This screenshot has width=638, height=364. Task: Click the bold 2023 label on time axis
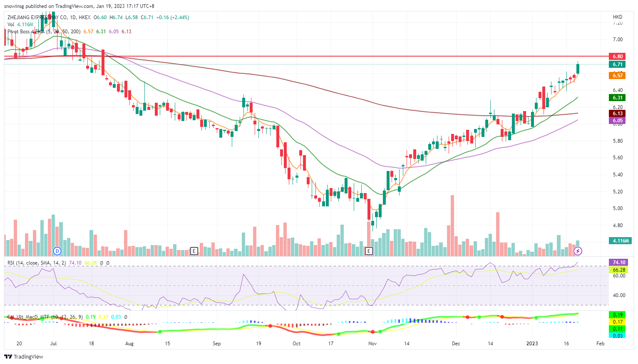(x=532, y=344)
